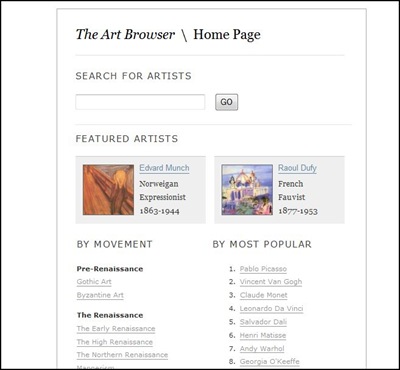
Task: Browse the Byzantine Art movement
Action: pos(100,295)
